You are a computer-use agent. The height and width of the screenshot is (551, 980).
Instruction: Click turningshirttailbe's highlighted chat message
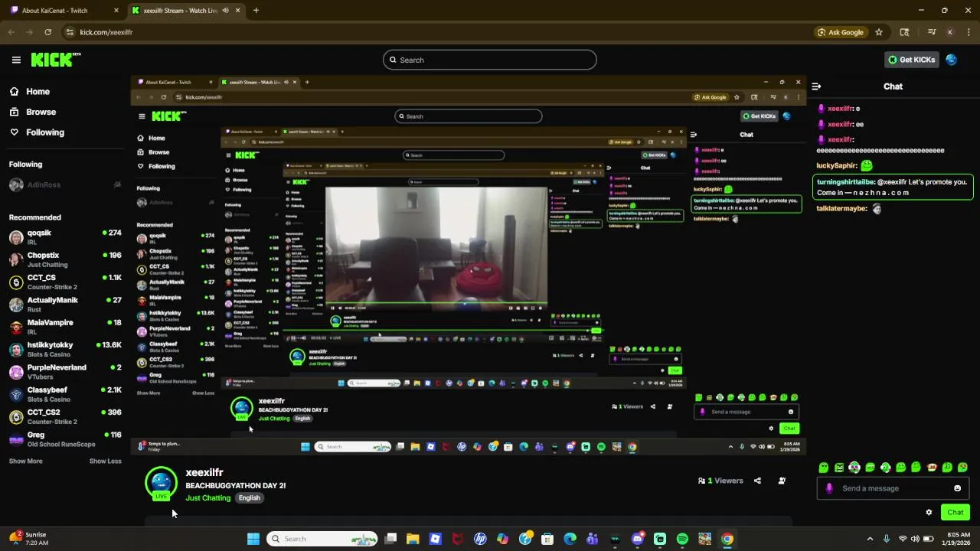(x=893, y=187)
